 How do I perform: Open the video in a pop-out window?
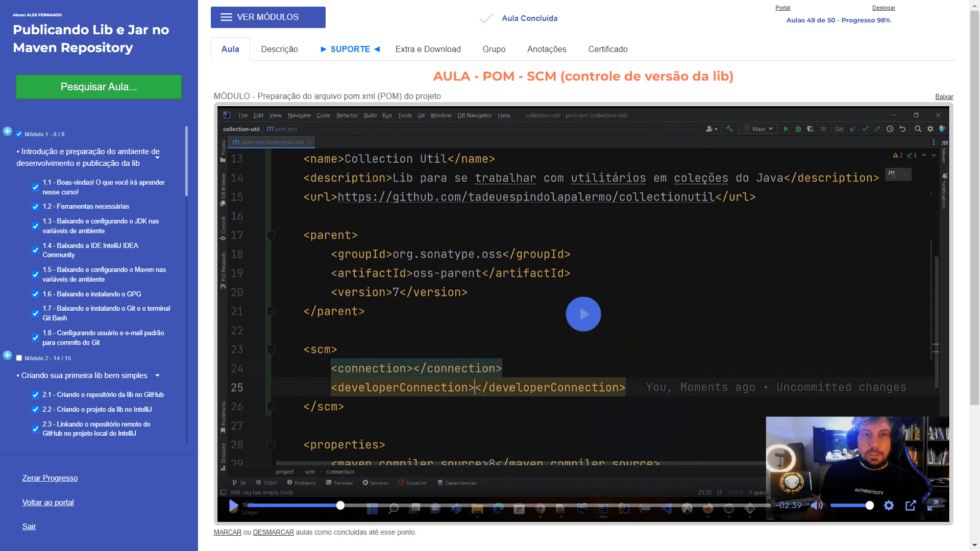[x=911, y=506]
